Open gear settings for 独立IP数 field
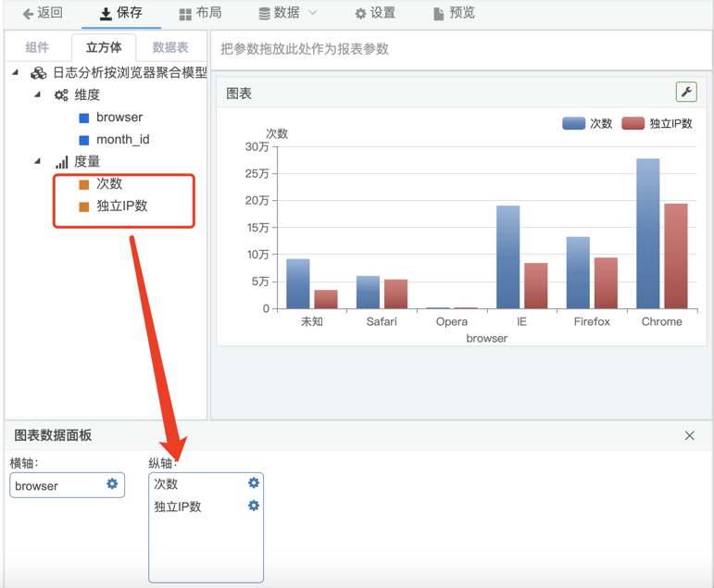The image size is (714, 588). tap(254, 507)
